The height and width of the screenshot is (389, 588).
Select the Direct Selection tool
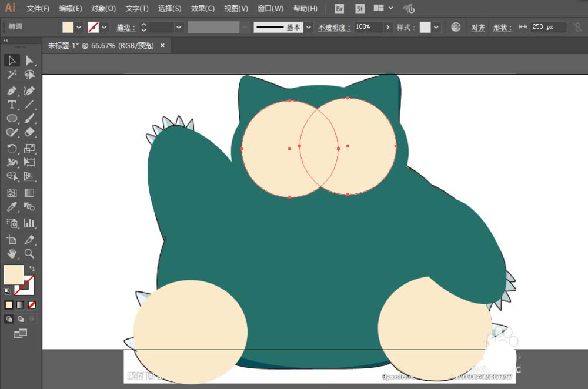coord(29,61)
